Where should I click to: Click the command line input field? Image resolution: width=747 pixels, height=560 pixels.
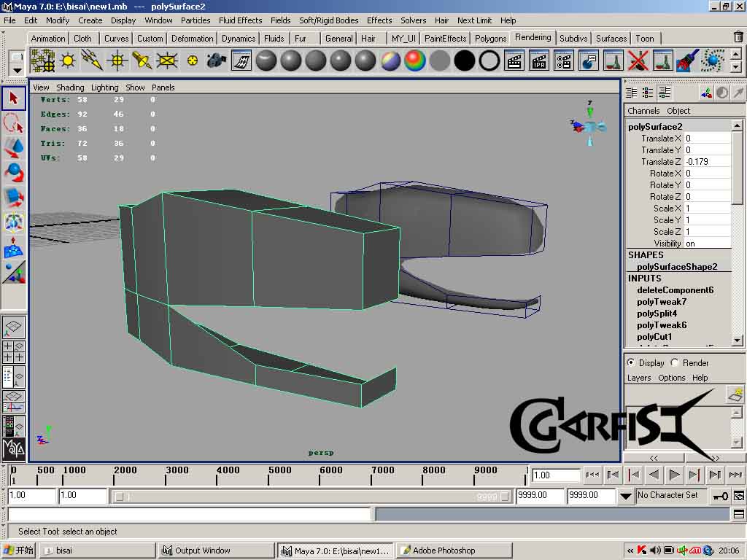190,514
